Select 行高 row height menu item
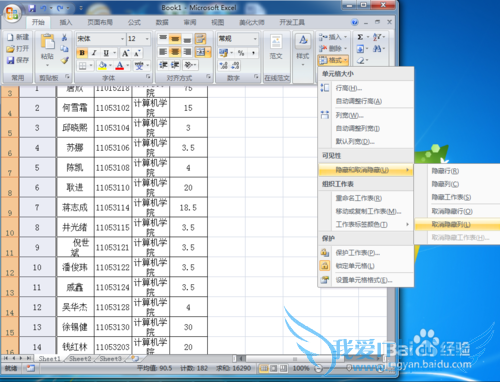This screenshot has height=382, width=500. point(366,88)
